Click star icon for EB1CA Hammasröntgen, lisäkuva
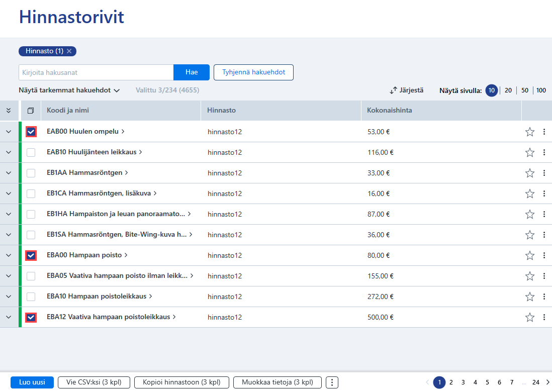The height and width of the screenshot is (392, 552). [x=530, y=193]
